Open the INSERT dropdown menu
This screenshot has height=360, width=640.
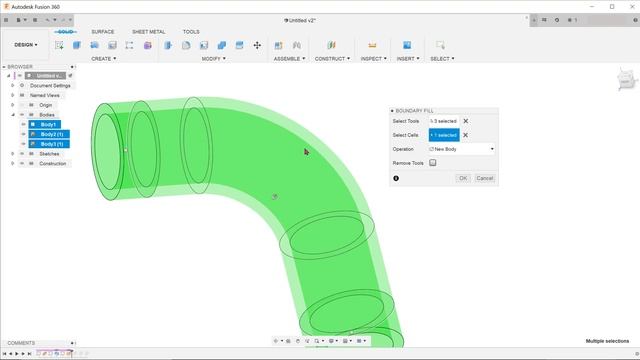[408, 59]
